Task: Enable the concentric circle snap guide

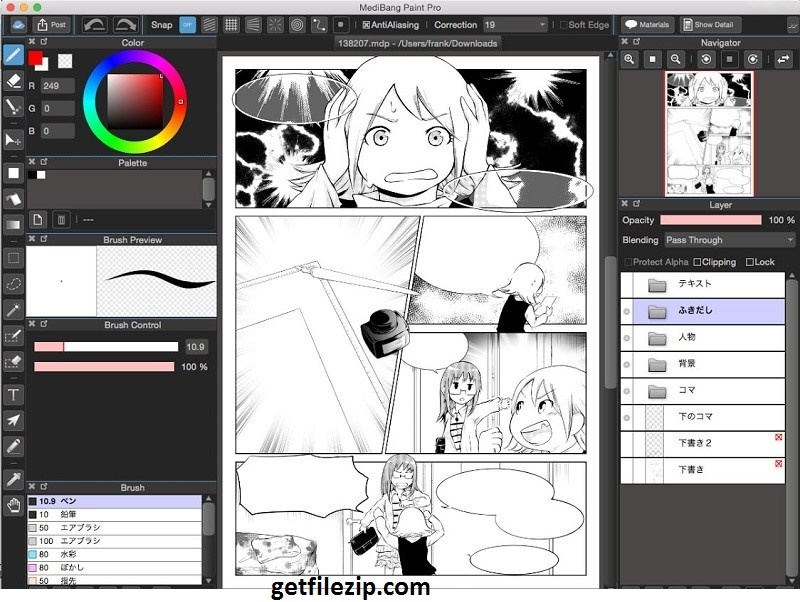Action: [x=297, y=24]
